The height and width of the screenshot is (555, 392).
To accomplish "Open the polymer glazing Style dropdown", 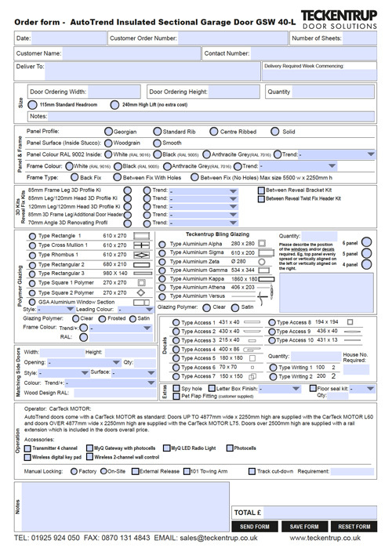I will [56, 310].
